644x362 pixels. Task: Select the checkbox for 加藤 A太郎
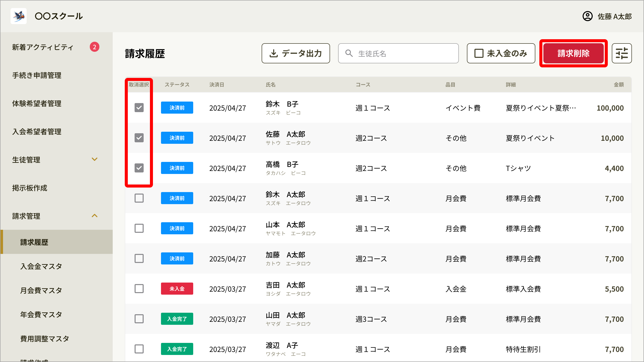pyautogui.click(x=139, y=258)
